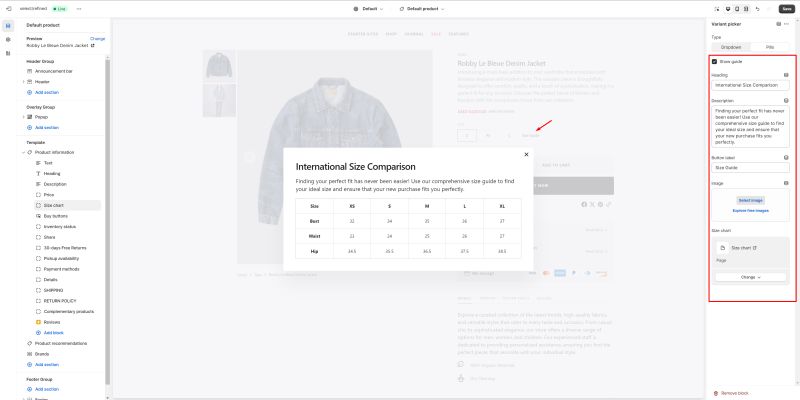Click the Heading input field
Image resolution: width=800 pixels, height=400 pixels.
tap(751, 85)
